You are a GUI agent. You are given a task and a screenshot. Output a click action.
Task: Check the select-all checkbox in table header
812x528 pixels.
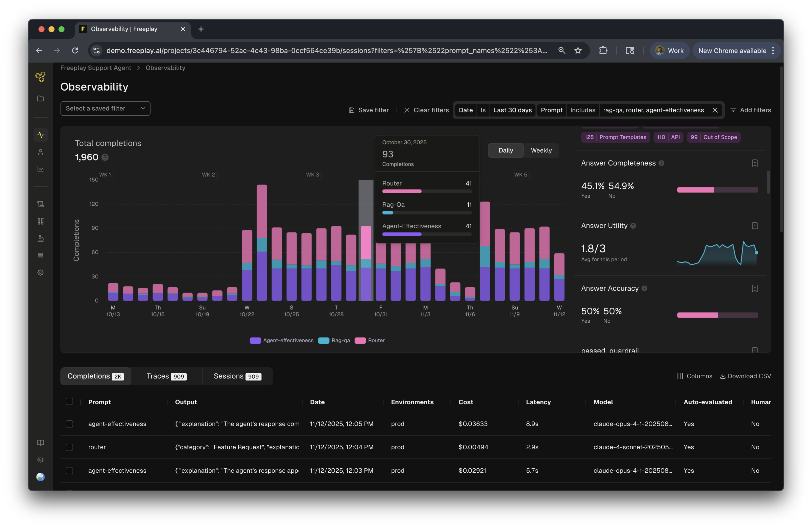pyautogui.click(x=69, y=401)
